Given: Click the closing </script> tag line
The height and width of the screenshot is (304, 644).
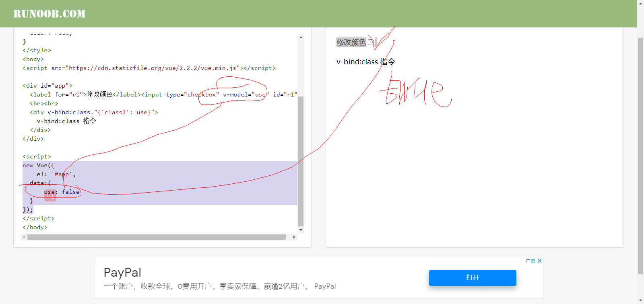Looking at the screenshot, I should pyautogui.click(x=39, y=218).
